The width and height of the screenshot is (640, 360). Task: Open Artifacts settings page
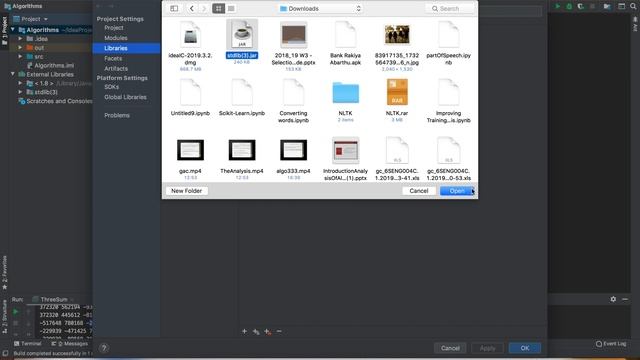point(116,69)
